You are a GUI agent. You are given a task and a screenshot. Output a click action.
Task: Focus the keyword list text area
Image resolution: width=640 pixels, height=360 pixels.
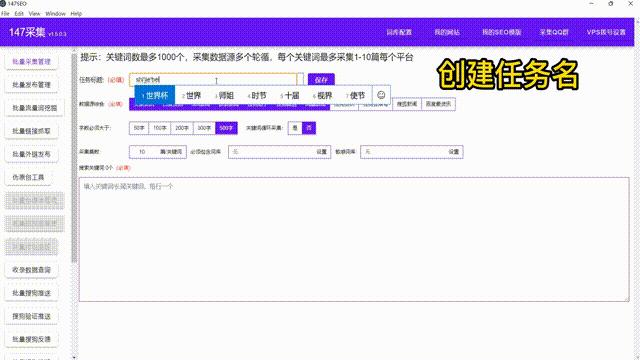click(x=354, y=240)
